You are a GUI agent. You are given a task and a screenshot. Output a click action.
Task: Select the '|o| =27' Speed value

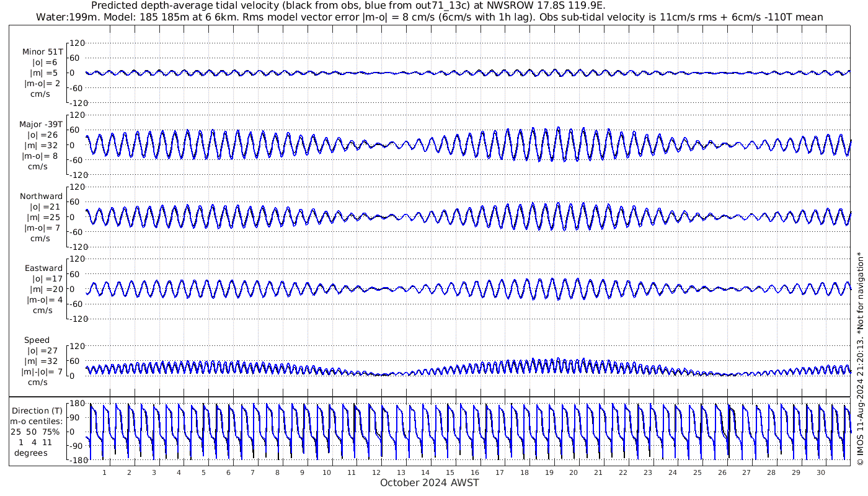pyautogui.click(x=43, y=350)
